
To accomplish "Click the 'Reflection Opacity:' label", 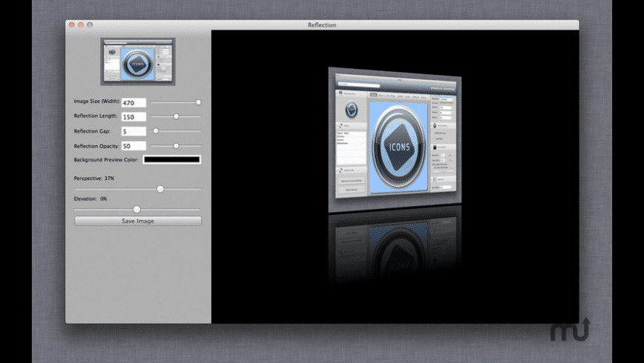I will (x=96, y=146).
